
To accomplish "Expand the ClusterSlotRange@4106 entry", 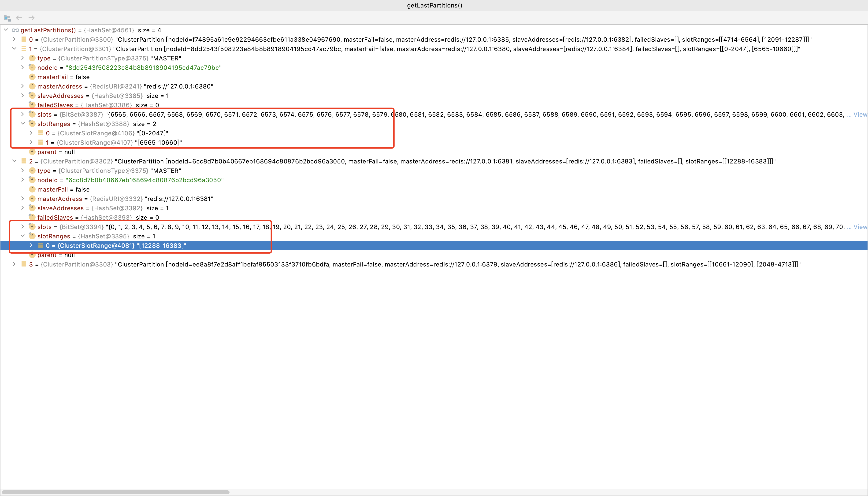I will pos(31,133).
